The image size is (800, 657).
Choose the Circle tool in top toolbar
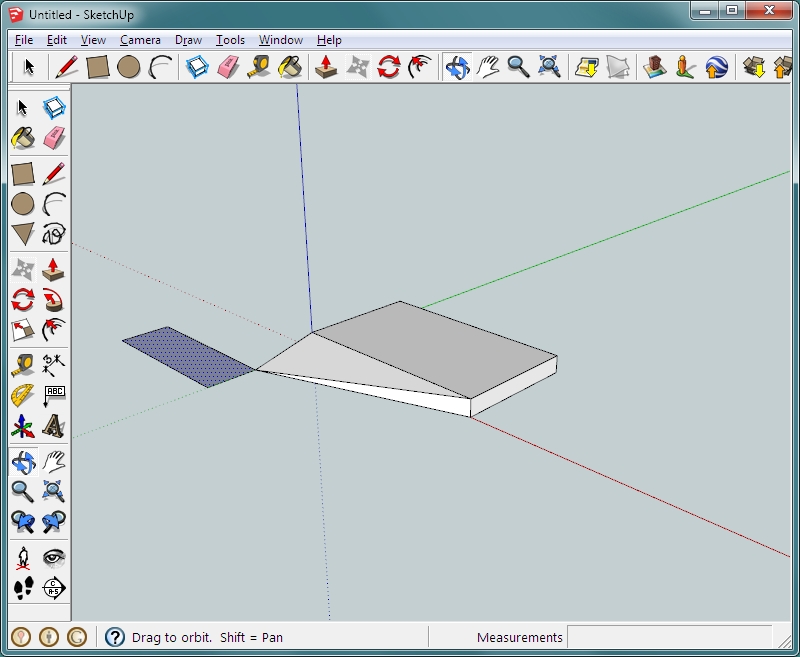click(129, 67)
